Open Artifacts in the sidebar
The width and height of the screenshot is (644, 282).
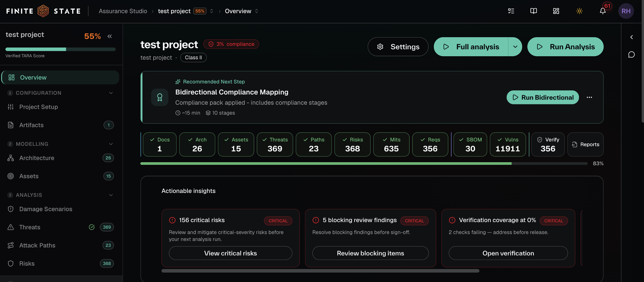[60, 125]
